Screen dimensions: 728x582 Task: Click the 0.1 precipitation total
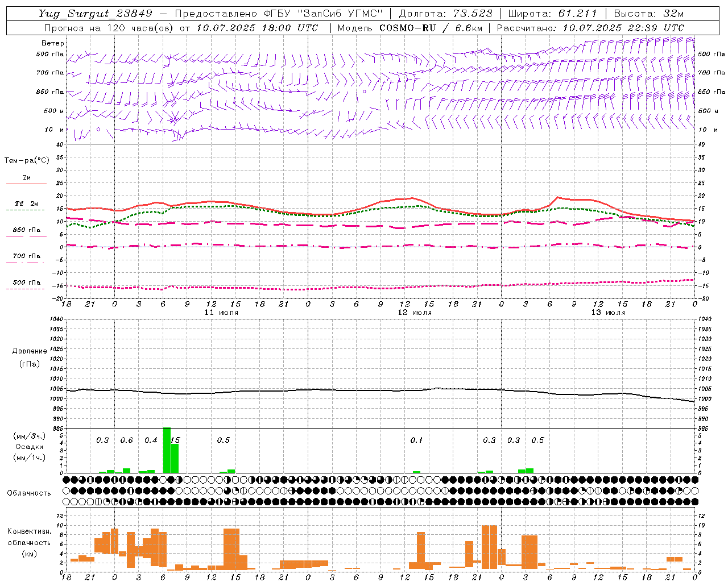(x=417, y=440)
